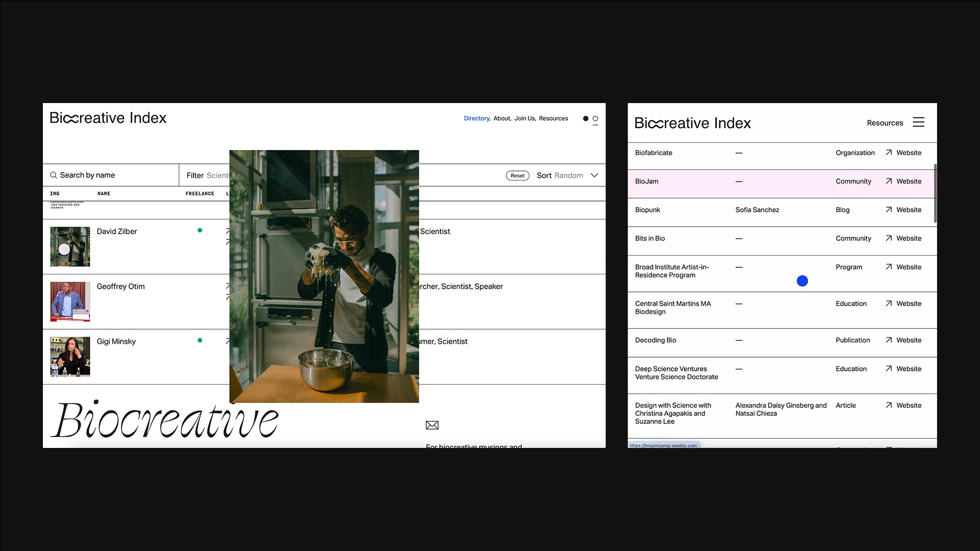Open Website link for Biofabricate

click(x=909, y=153)
